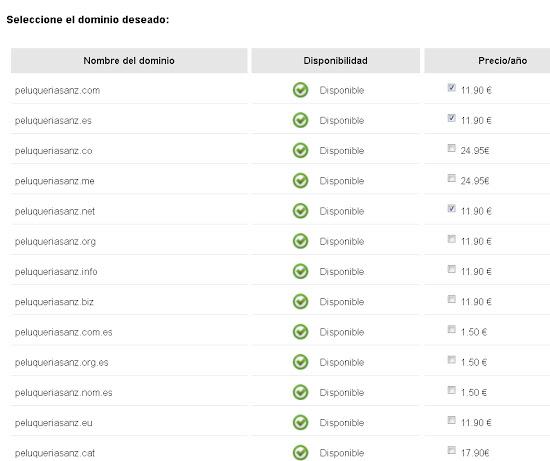Click green checkmark in peluqueriasanz.me row

300,181
